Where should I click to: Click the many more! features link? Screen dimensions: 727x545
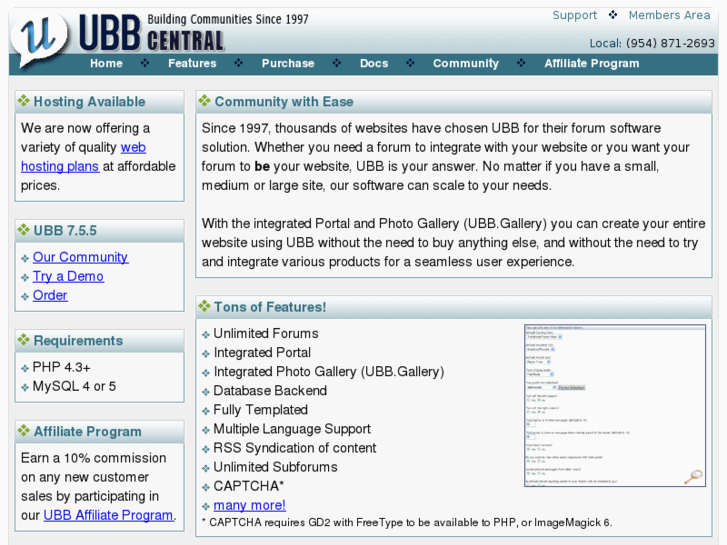coord(249,505)
